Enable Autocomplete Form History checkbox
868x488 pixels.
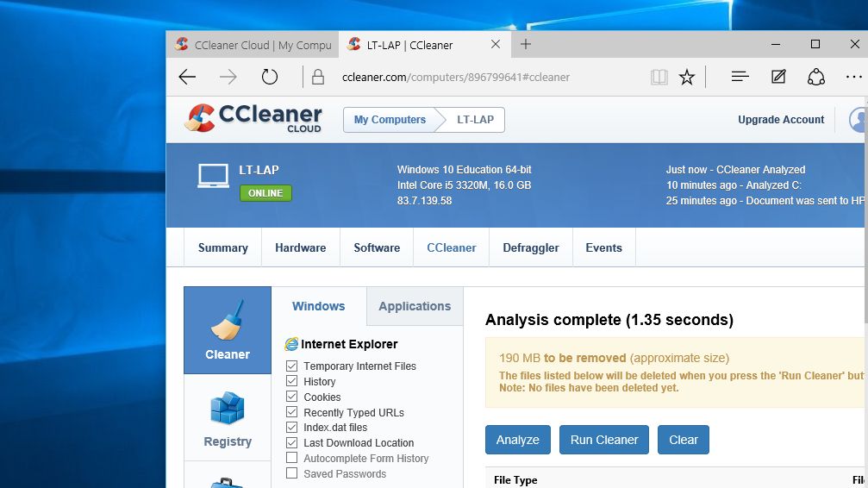tap(291, 458)
